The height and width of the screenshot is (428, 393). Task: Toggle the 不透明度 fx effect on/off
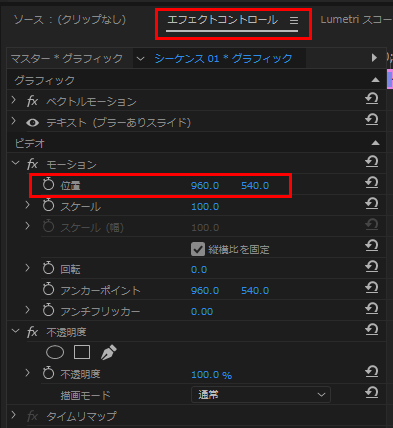32,332
